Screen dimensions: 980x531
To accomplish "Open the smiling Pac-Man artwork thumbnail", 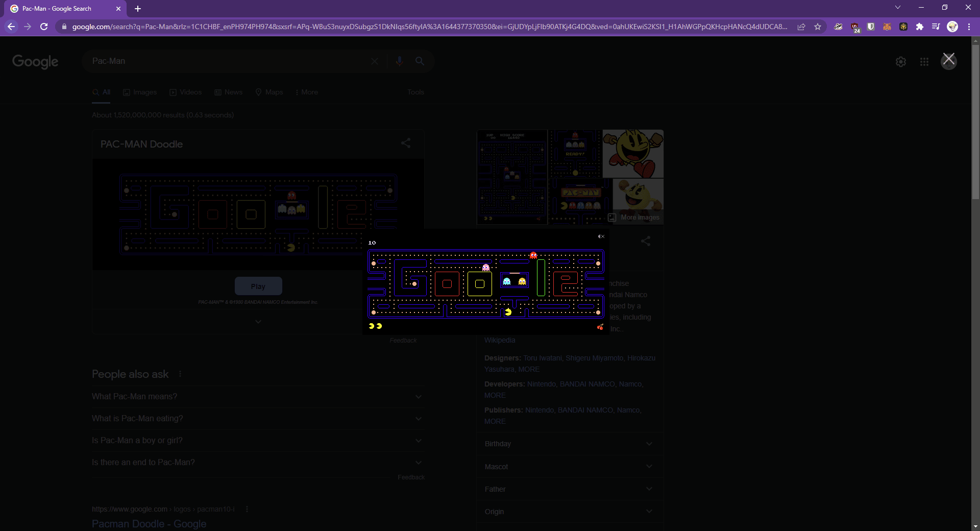I will tap(633, 154).
